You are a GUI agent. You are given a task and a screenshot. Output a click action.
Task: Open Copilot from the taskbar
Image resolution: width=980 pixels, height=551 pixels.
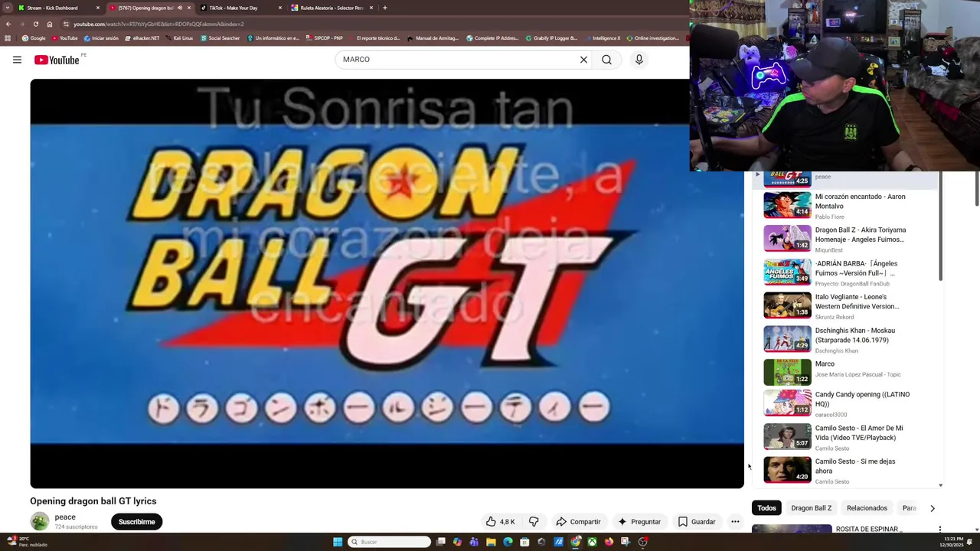point(457,542)
